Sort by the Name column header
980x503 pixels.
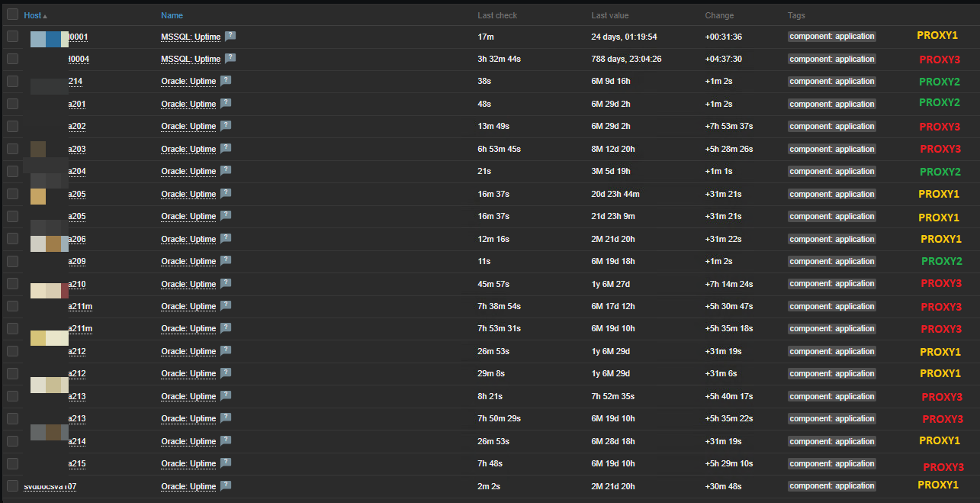point(172,15)
